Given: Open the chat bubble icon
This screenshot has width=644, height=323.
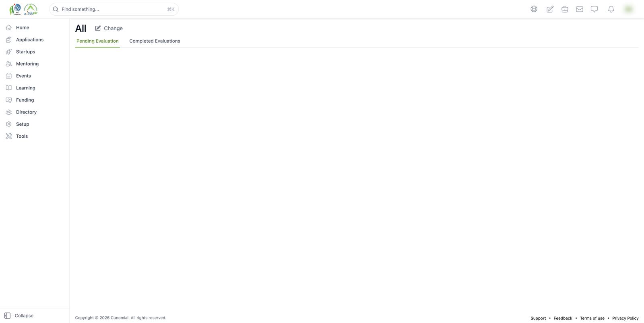Looking at the screenshot, I should pyautogui.click(x=594, y=9).
